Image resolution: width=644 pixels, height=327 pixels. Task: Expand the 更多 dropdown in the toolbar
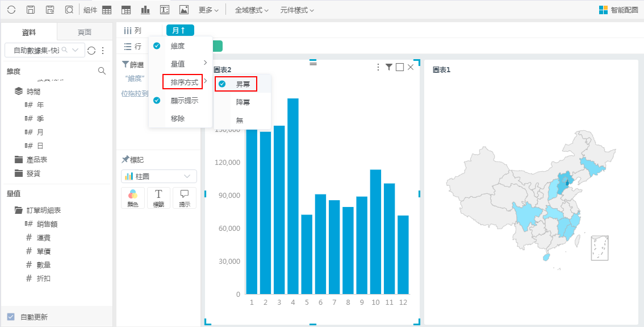click(x=208, y=10)
